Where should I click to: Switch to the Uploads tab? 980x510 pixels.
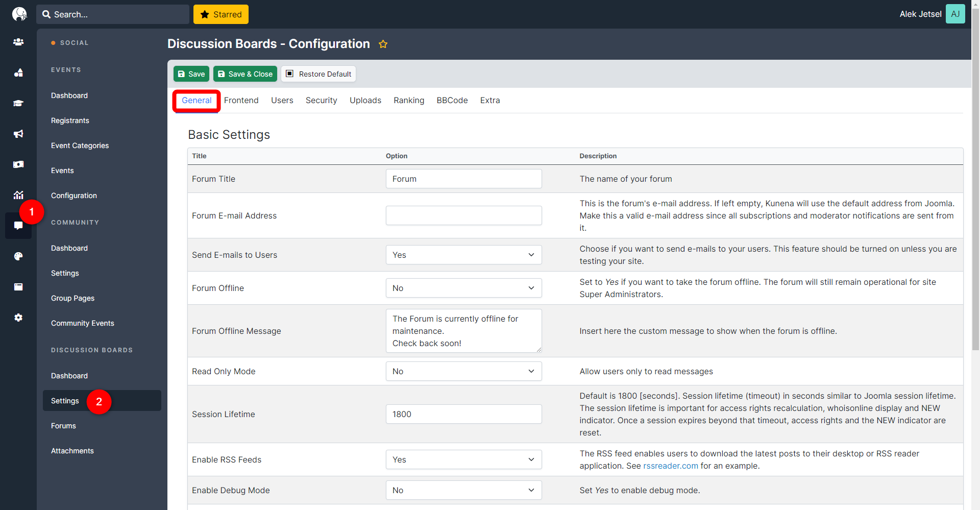365,100
